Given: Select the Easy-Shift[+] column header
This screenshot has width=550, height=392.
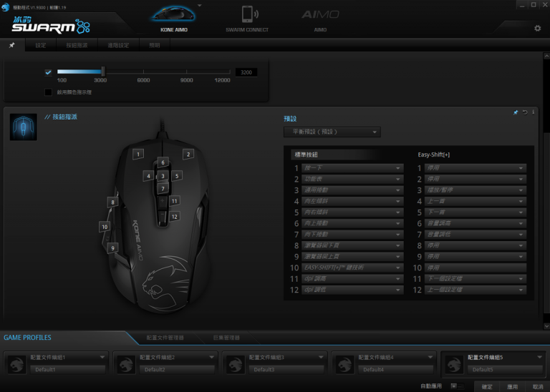Looking at the screenshot, I should [x=433, y=155].
